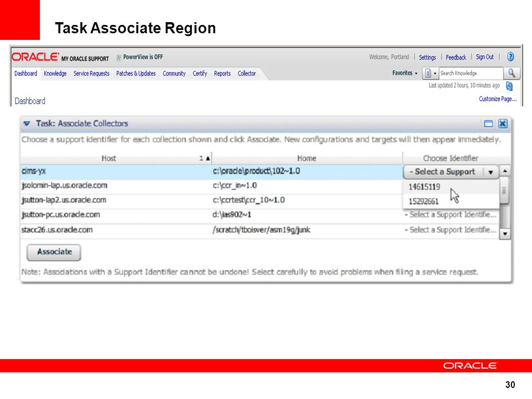The height and width of the screenshot is (399, 532).
Task: Click the search magnifier icon
Action: coord(511,73)
